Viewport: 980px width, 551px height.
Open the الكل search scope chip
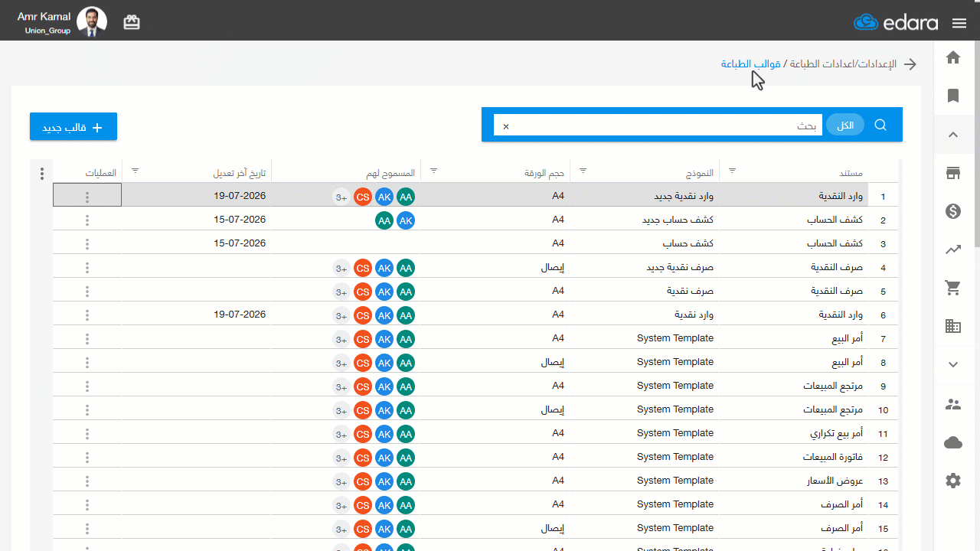pyautogui.click(x=845, y=125)
